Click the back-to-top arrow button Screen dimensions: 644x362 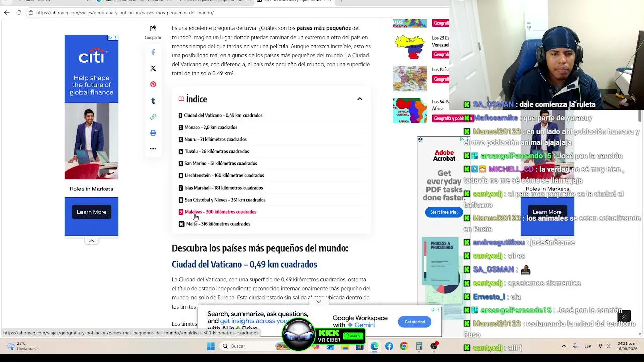(624, 316)
